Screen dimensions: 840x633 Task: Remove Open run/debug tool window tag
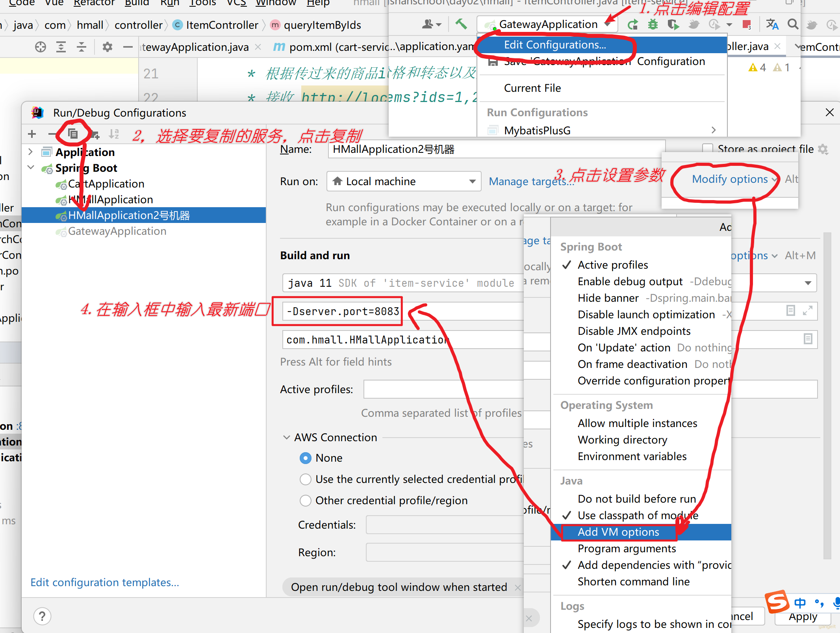pos(517,587)
